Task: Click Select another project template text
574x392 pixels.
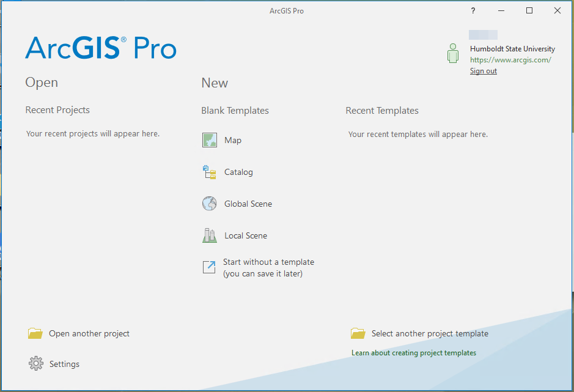Action: pyautogui.click(x=430, y=333)
